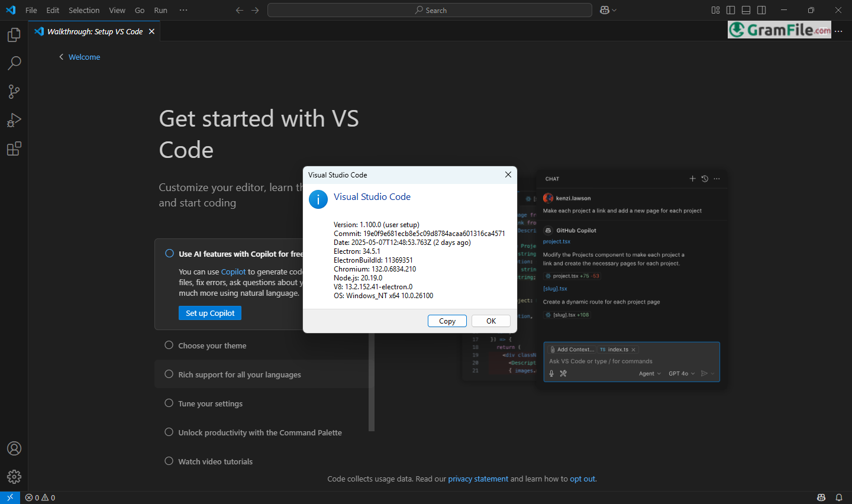The height and width of the screenshot is (504, 852).
Task: Open the Run menu
Action: tap(160, 10)
